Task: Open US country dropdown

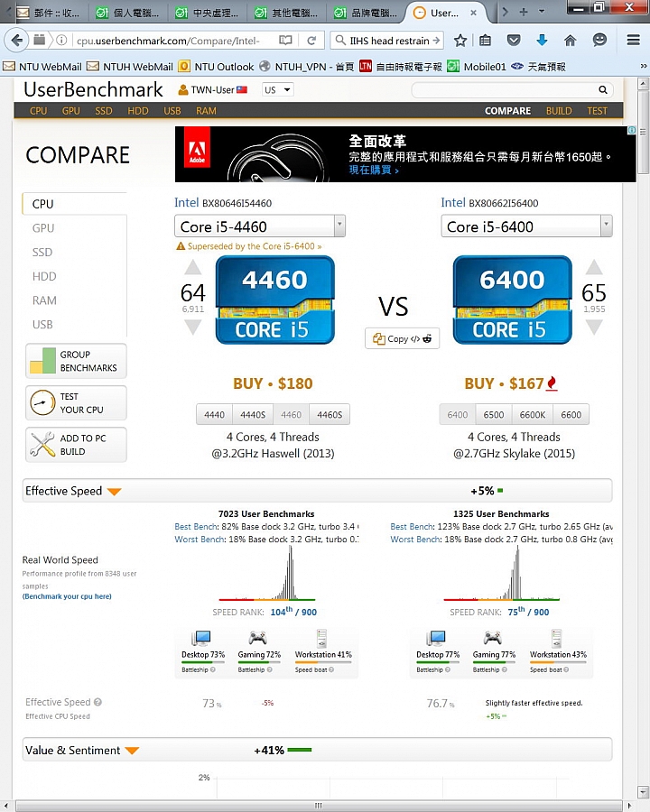Action: click(278, 89)
